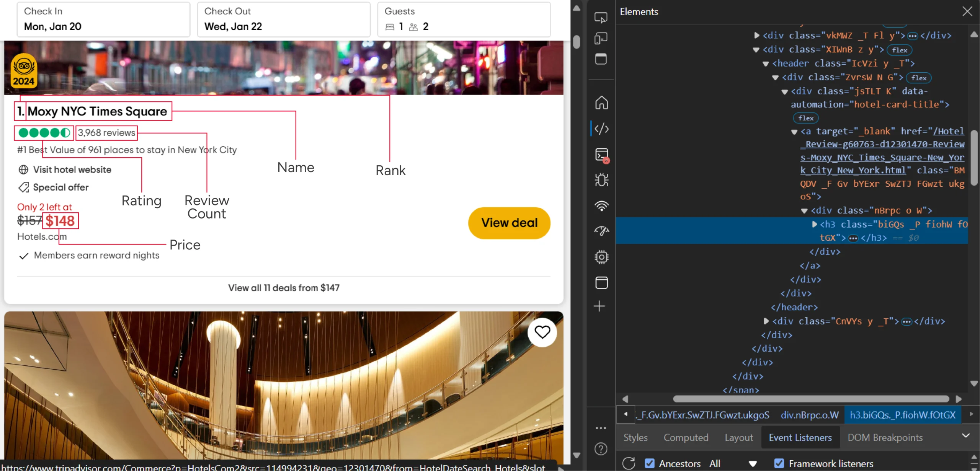Click View deal button for Moxy NYC
The image size is (980, 471).
click(509, 222)
